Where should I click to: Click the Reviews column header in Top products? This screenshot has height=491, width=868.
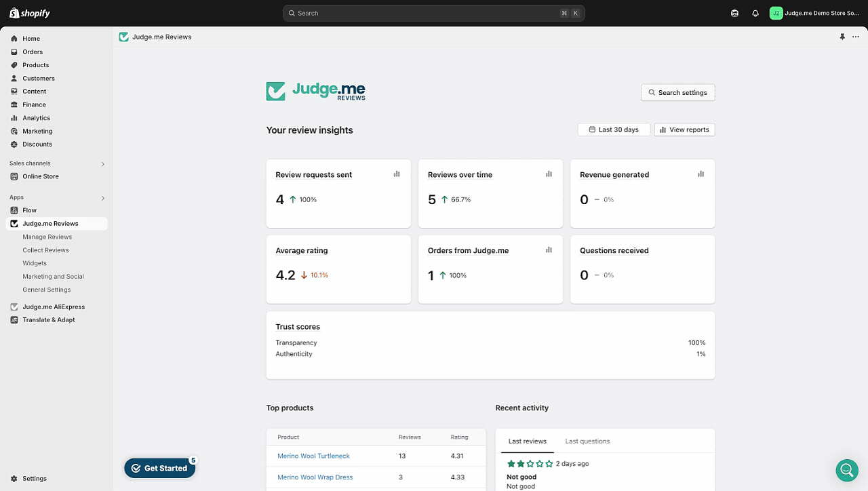(x=410, y=437)
